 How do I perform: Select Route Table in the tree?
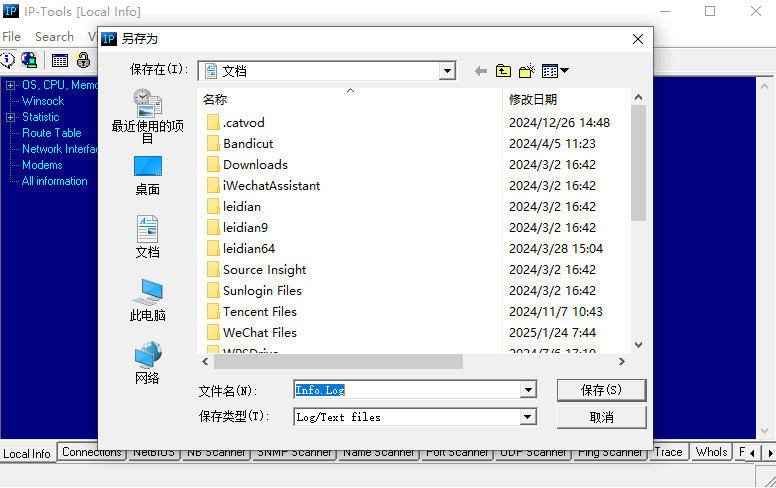[x=51, y=133]
